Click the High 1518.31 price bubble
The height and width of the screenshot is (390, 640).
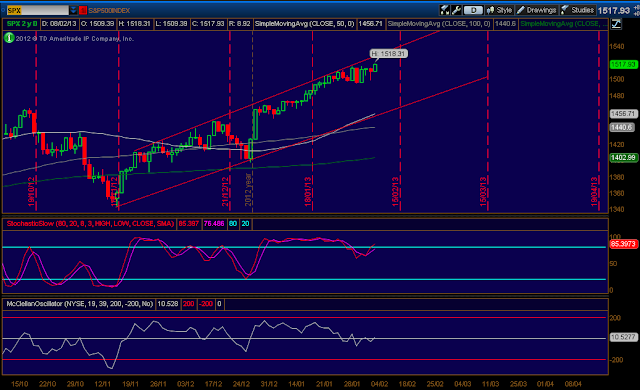point(388,53)
